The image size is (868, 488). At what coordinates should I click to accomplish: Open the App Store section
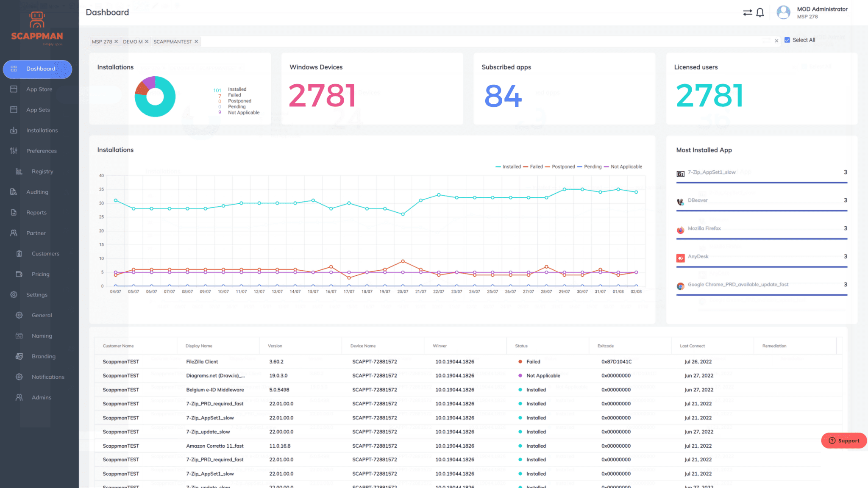(39, 89)
